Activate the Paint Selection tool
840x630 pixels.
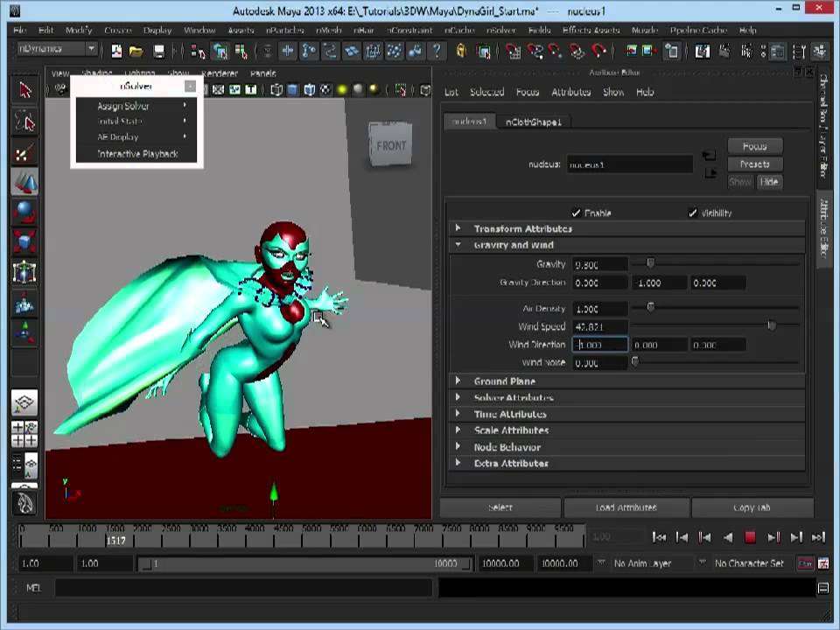pyautogui.click(x=24, y=154)
